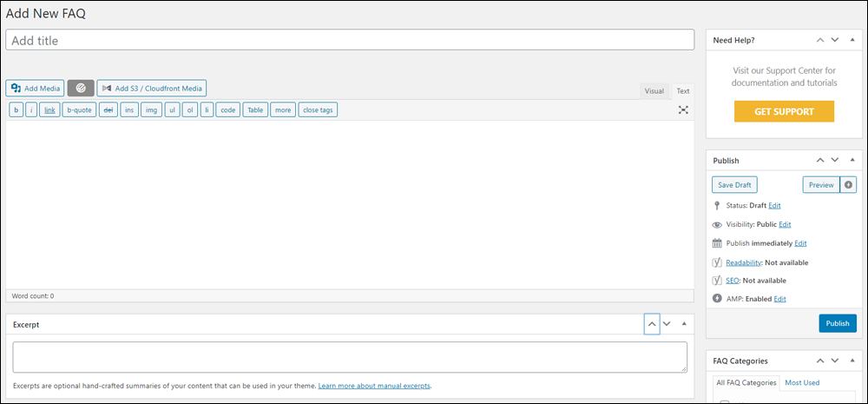Insert bold tag with b button
The height and width of the screenshot is (404, 868).
tap(16, 110)
